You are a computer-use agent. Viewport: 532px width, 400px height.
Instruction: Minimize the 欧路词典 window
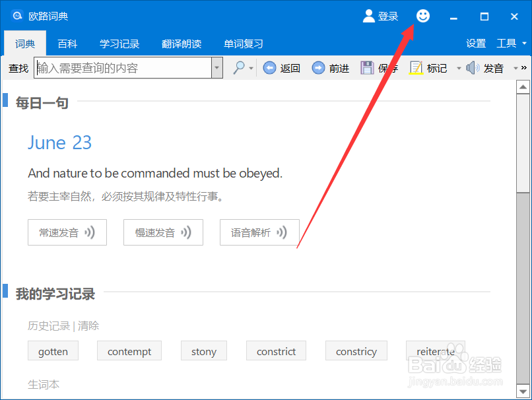(x=453, y=17)
